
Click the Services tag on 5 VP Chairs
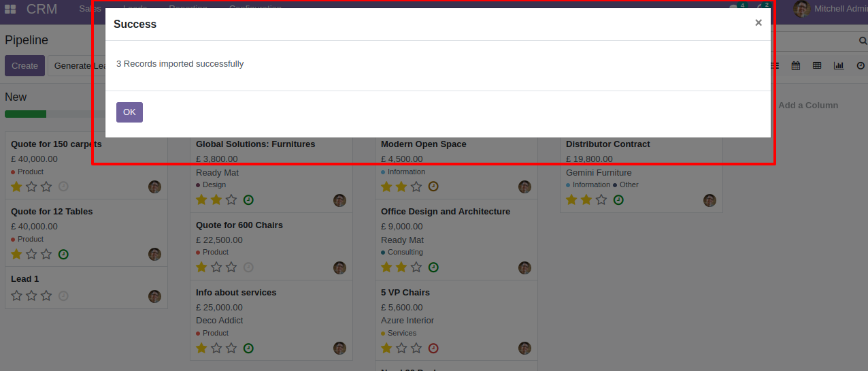click(399, 334)
